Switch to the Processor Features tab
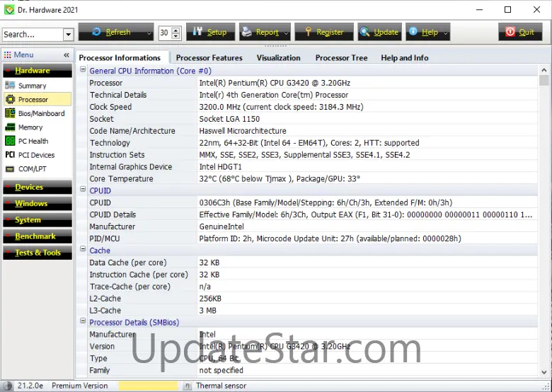This screenshot has height=392, width=552. click(x=209, y=58)
